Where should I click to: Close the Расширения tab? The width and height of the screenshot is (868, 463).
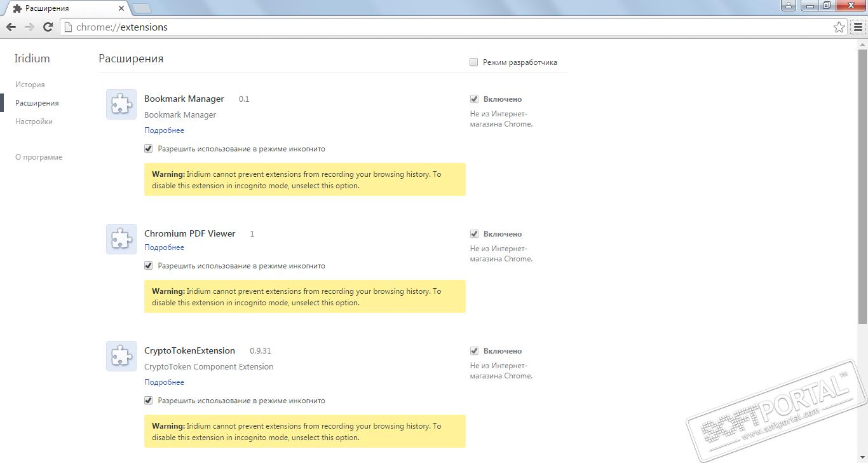[x=121, y=8]
